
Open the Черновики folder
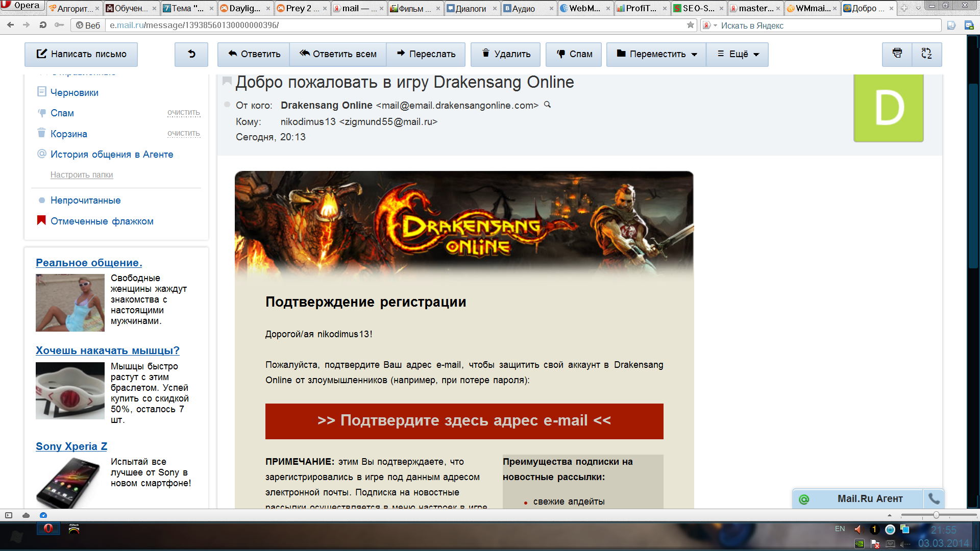click(x=74, y=92)
